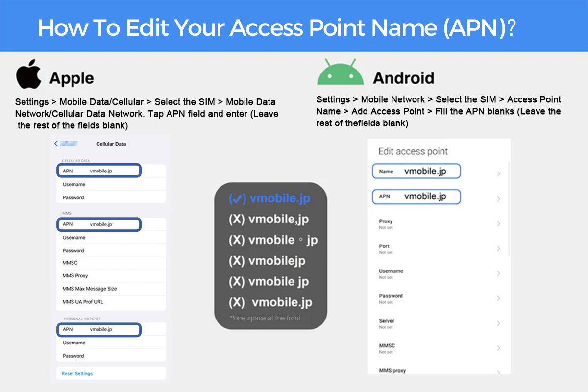Click the Android settings path instructions
The image size is (588, 392).
tap(439, 111)
